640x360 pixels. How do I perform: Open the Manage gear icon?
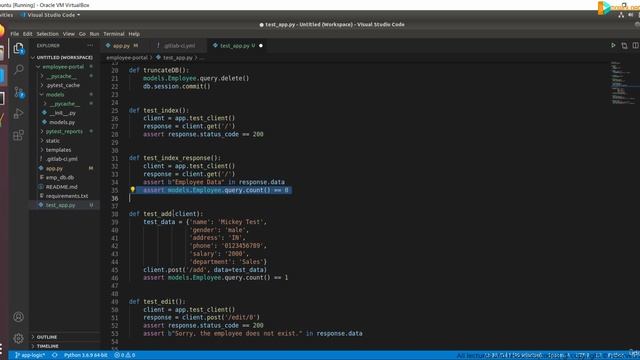point(18,338)
